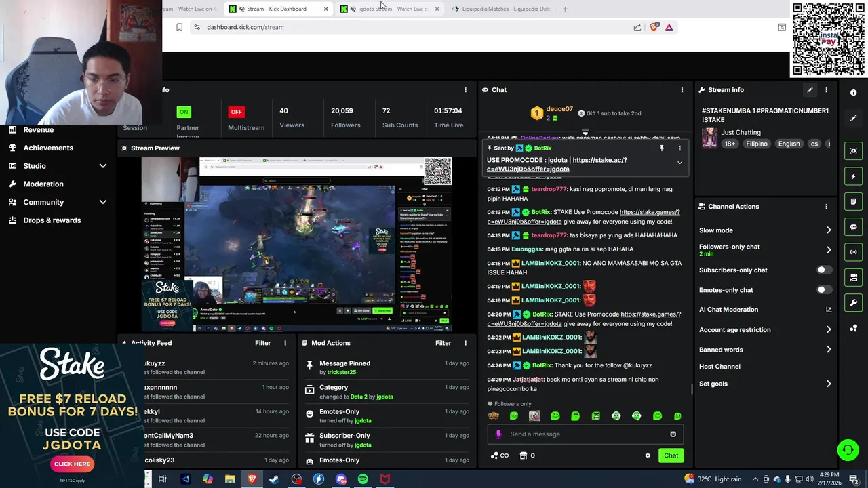Viewport: 868px width, 488px height.
Task: Switch to jgdota Stream browser tab
Action: tap(391, 9)
